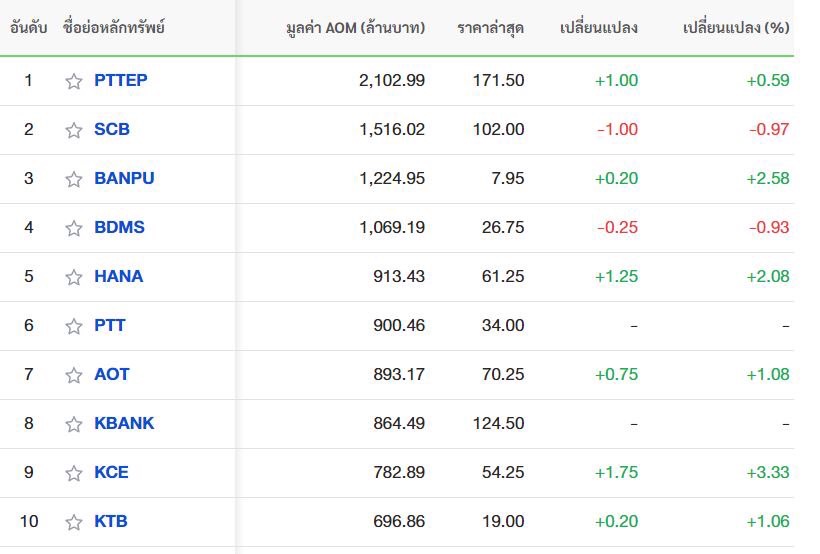Sort by ราคาล่าสุด column header
Image resolution: width=820 pixels, height=554 pixels.
pyautogui.click(x=490, y=27)
